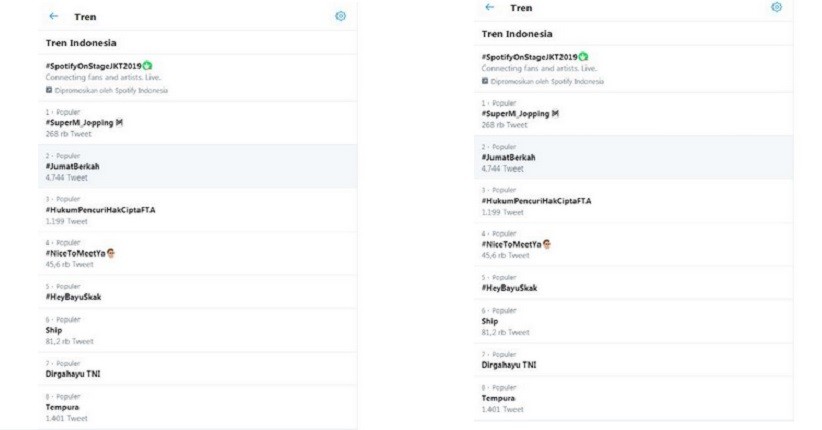The height and width of the screenshot is (430, 822).
Task: Select #JumatBerkah trend in left panel
Action: (72, 166)
